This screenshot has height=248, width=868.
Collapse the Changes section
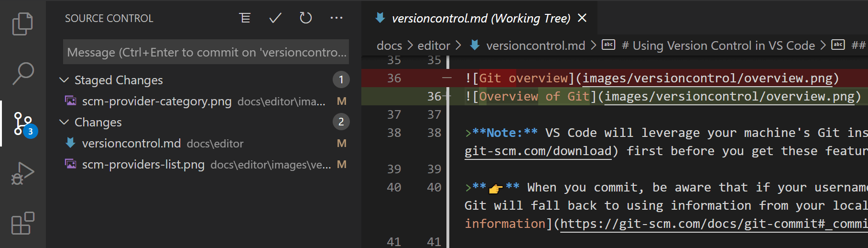pos(64,122)
